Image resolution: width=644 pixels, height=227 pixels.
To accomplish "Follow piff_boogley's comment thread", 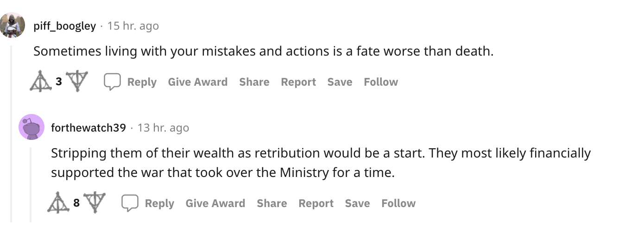I will pyautogui.click(x=381, y=82).
